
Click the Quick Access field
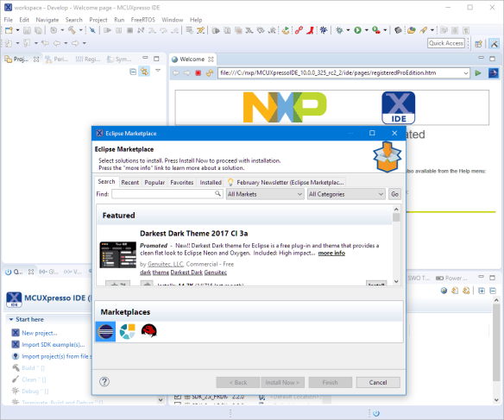(446, 43)
